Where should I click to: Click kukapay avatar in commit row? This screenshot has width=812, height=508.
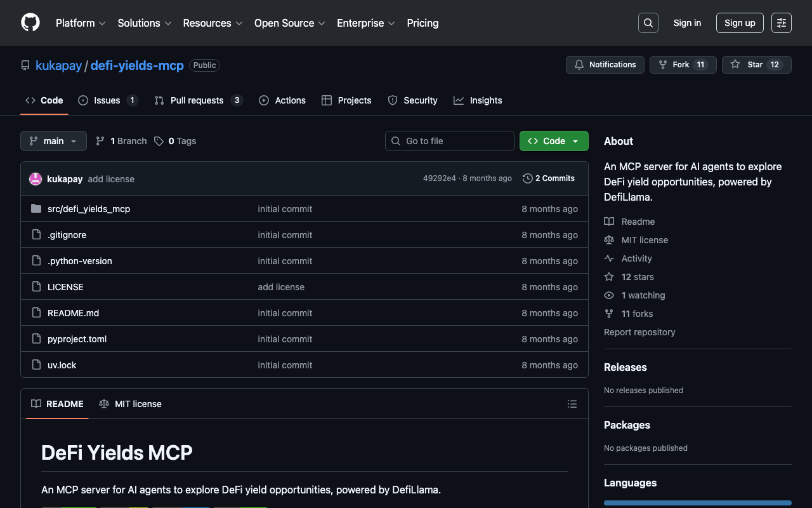coord(36,179)
